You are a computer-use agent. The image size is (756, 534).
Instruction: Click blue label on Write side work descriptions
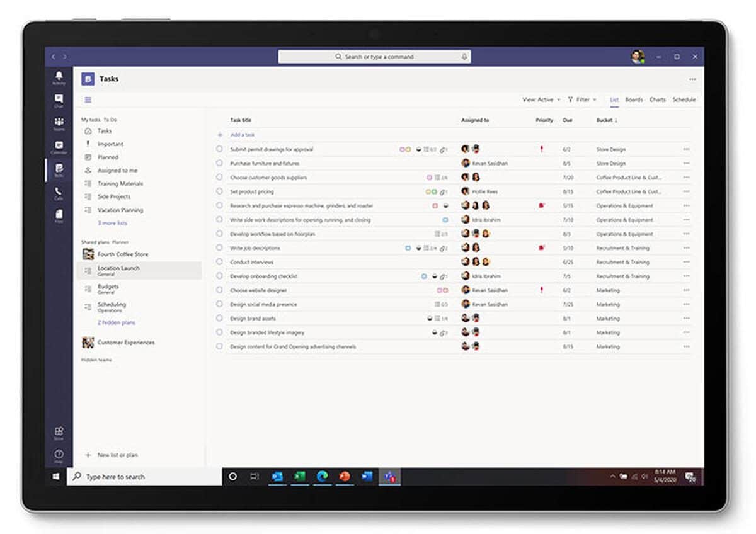(x=445, y=220)
